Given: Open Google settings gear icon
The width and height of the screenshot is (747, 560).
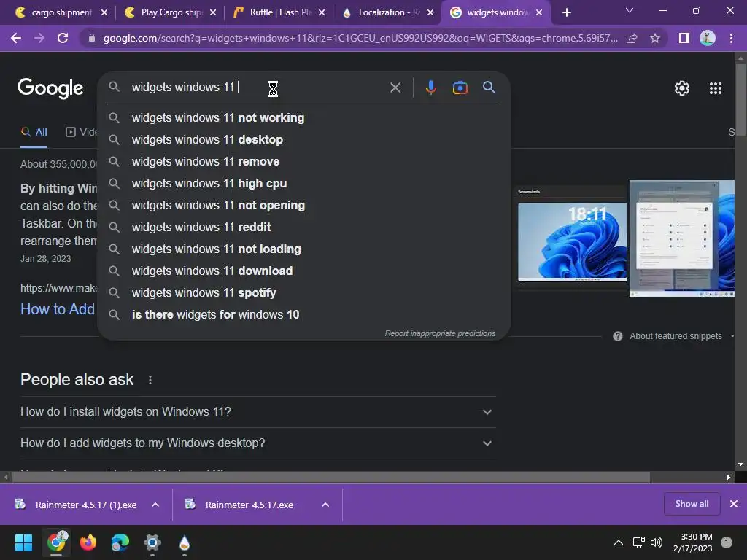Looking at the screenshot, I should point(682,88).
